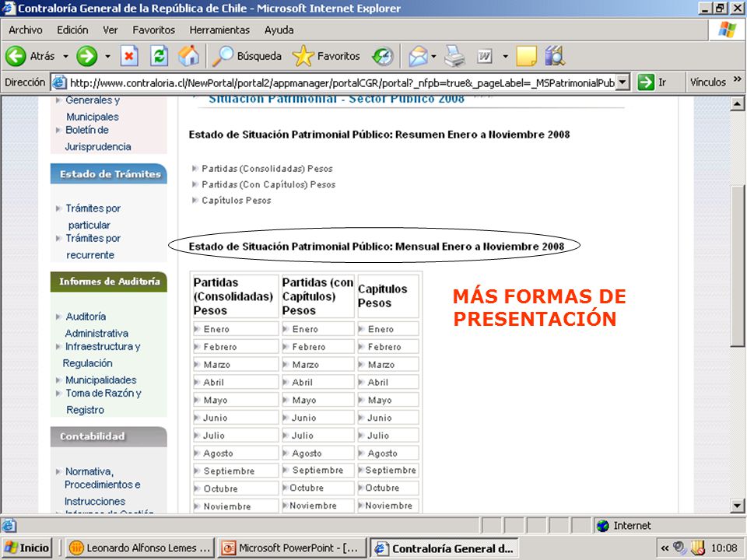The image size is (747, 560).
Task: Open the forward history dropdown arrow
Action: (107, 56)
